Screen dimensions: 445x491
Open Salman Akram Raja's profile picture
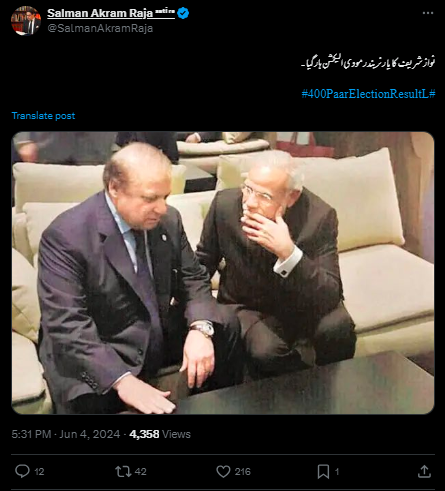click(x=26, y=21)
